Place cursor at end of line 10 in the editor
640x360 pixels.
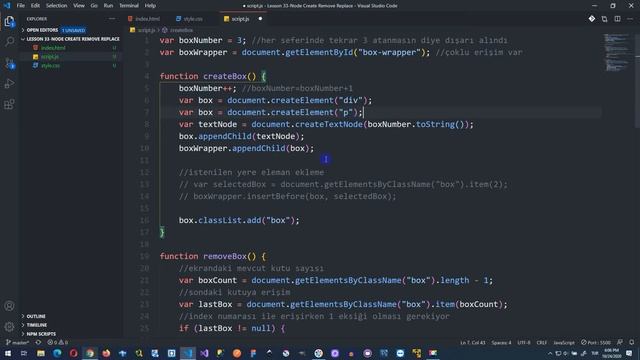pyautogui.click(x=314, y=148)
